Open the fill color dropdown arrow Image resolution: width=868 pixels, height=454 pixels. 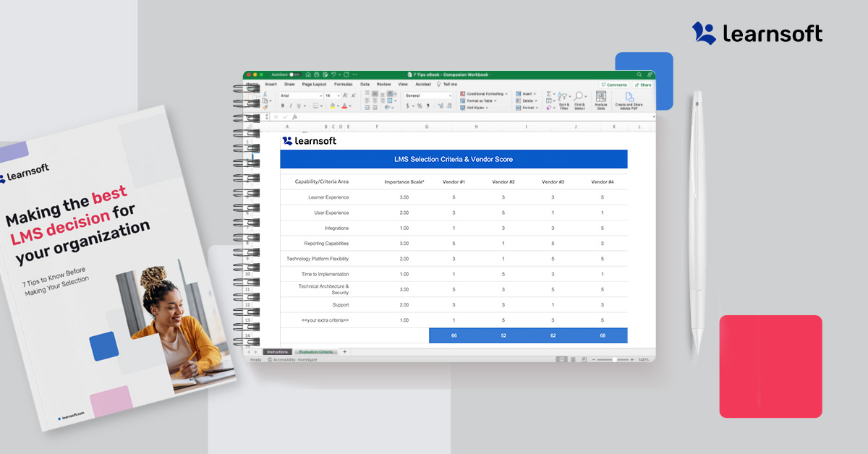pyautogui.click(x=339, y=106)
